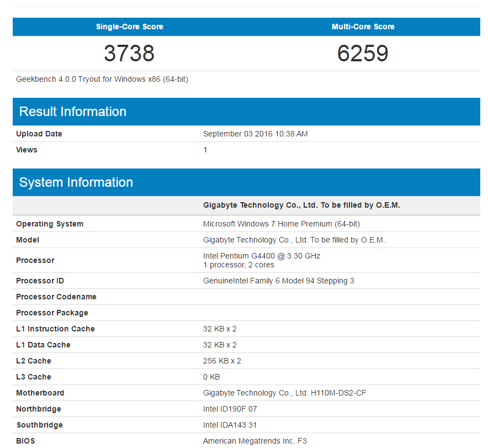488x448 pixels.
Task: Click the System Information section heading
Action: 76,182
